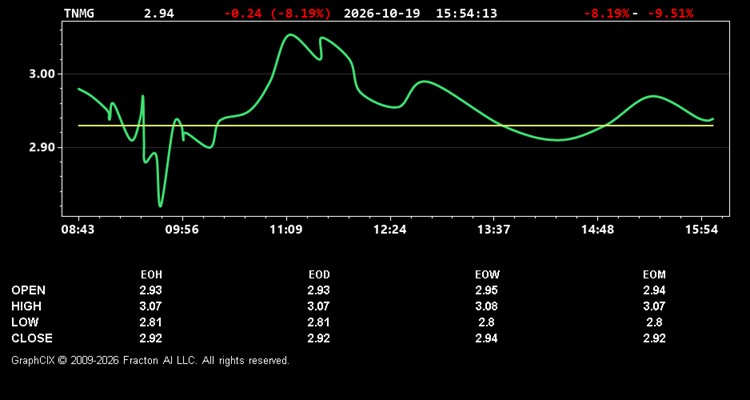Click the 11:09 time axis label
The image size is (750, 400).
[x=286, y=230]
